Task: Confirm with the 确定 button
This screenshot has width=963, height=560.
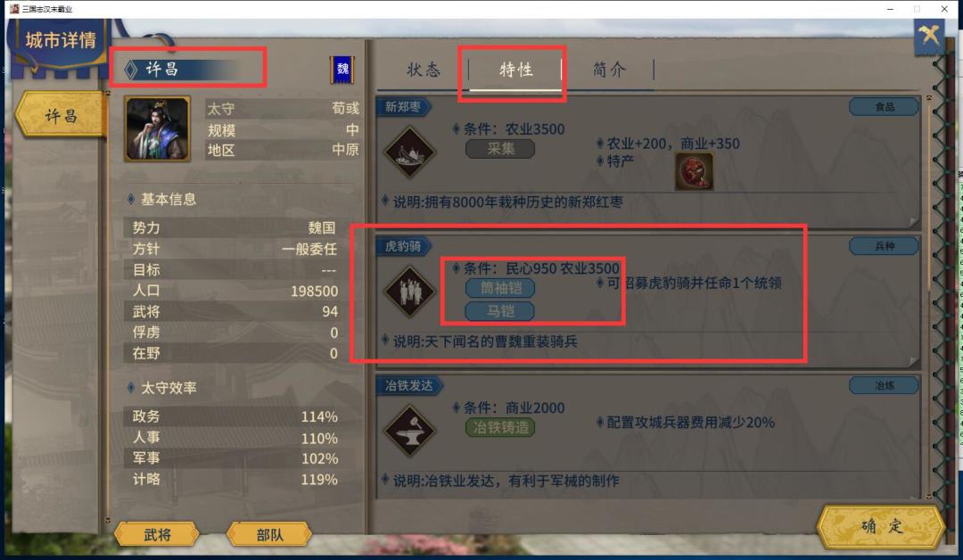Action: (881, 527)
